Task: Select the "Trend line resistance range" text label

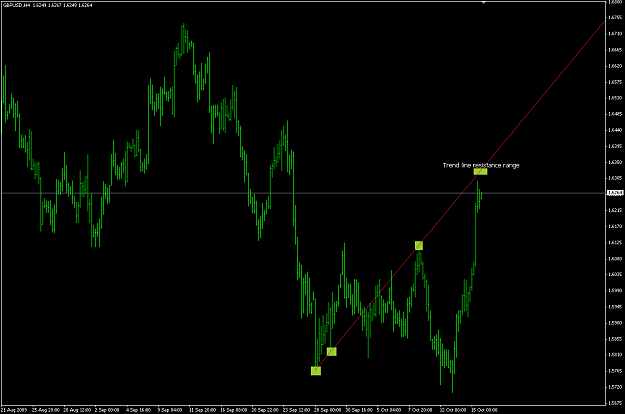Action: 481,165
